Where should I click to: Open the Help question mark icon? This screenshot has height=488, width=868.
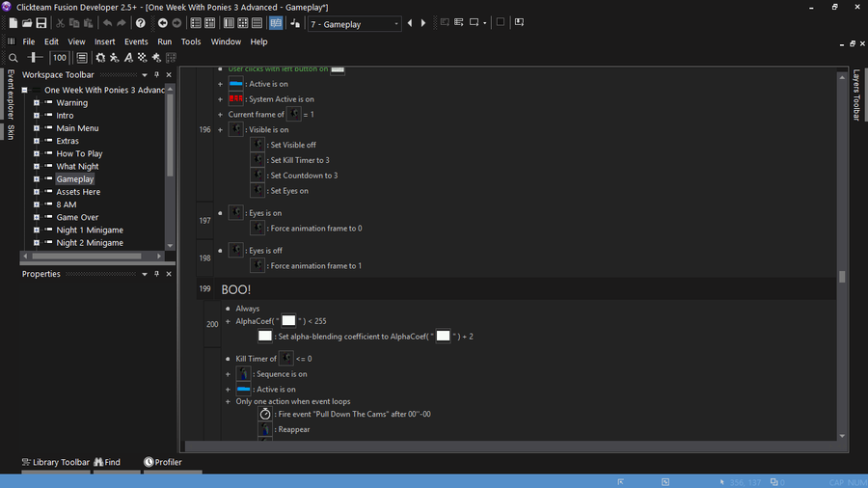[x=141, y=23]
